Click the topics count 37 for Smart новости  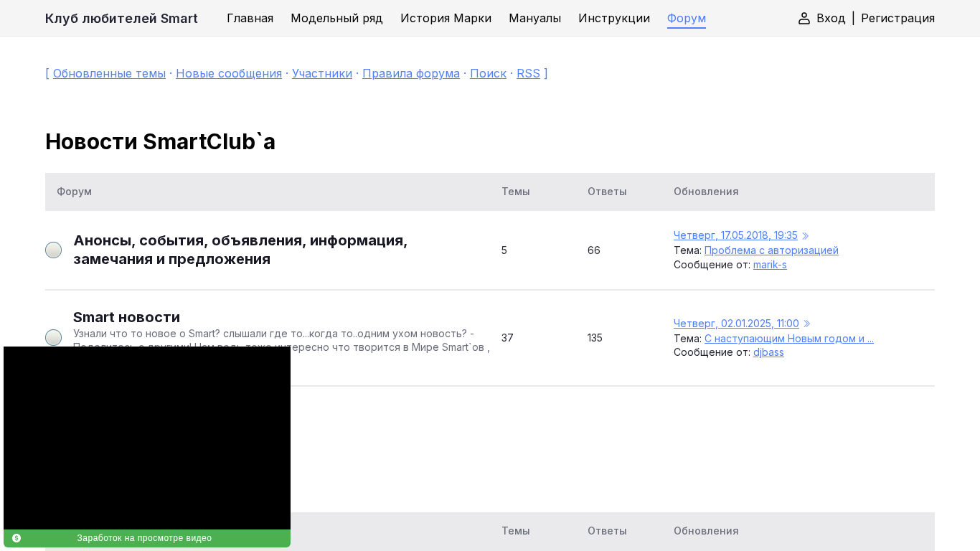click(507, 338)
